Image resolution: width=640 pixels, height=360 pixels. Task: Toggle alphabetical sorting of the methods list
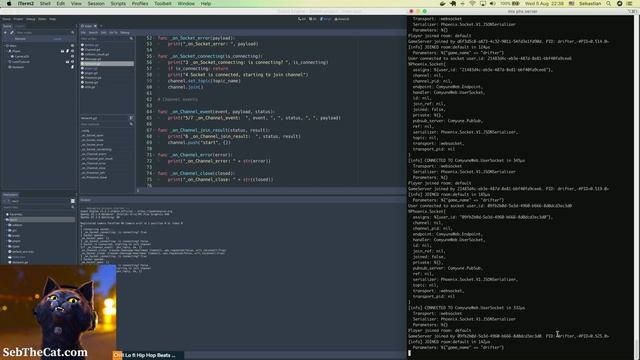[x=131, y=118]
